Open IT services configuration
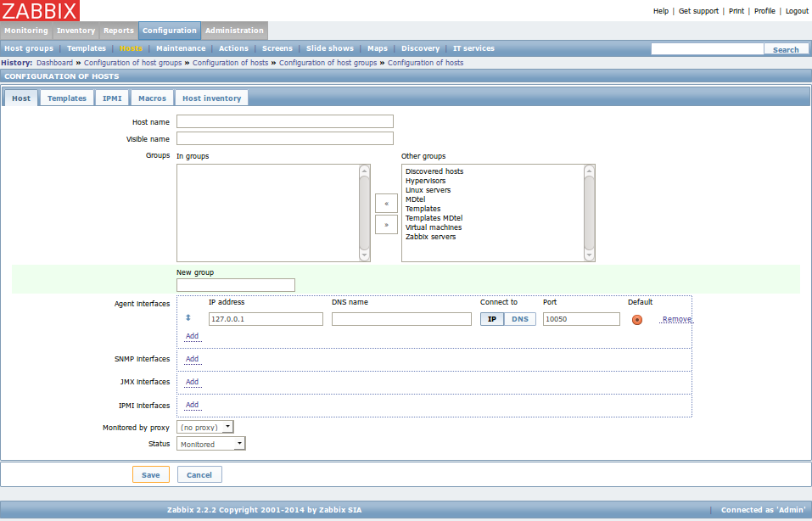Screen dimensions: 812x521 pos(473,48)
